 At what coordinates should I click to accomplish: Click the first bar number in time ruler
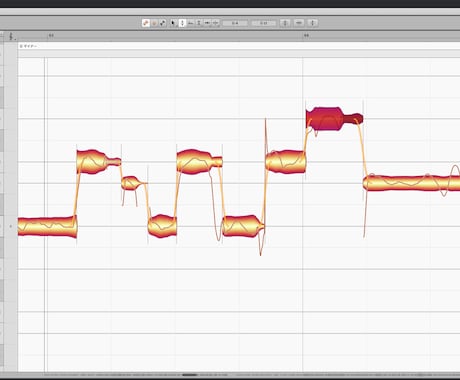[51, 35]
